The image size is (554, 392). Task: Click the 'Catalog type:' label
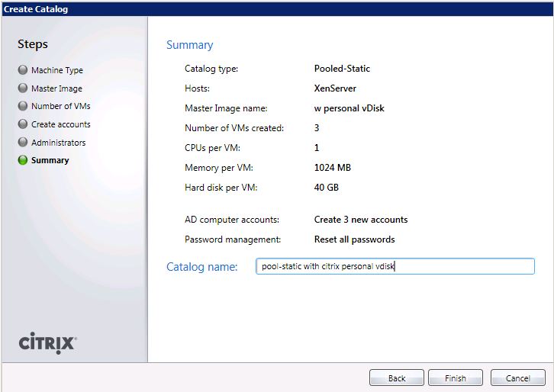click(211, 69)
